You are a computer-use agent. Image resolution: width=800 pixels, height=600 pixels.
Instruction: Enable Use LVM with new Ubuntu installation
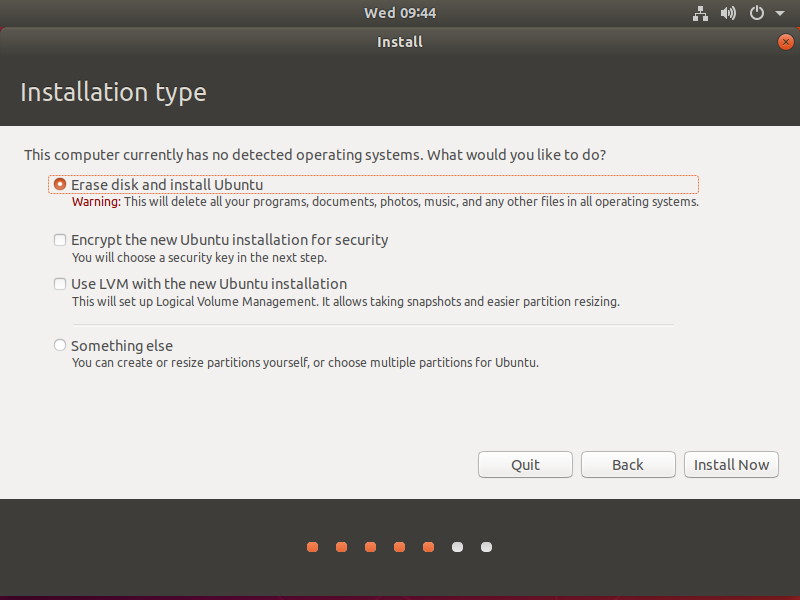coord(61,284)
